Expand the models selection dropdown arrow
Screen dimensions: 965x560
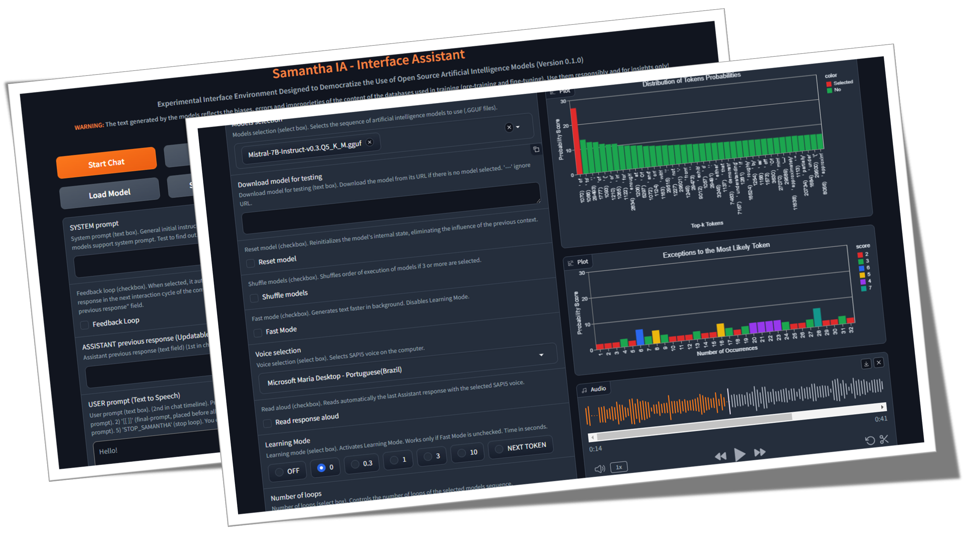[x=518, y=127]
